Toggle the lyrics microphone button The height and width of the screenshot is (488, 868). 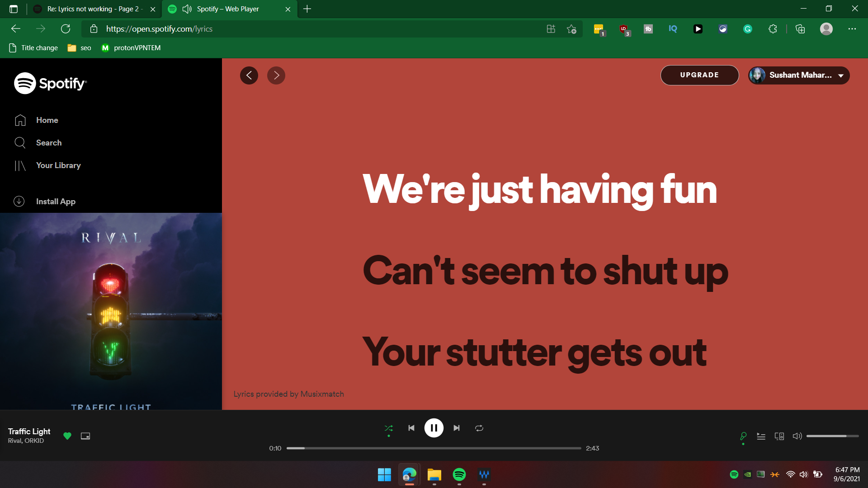point(743,436)
